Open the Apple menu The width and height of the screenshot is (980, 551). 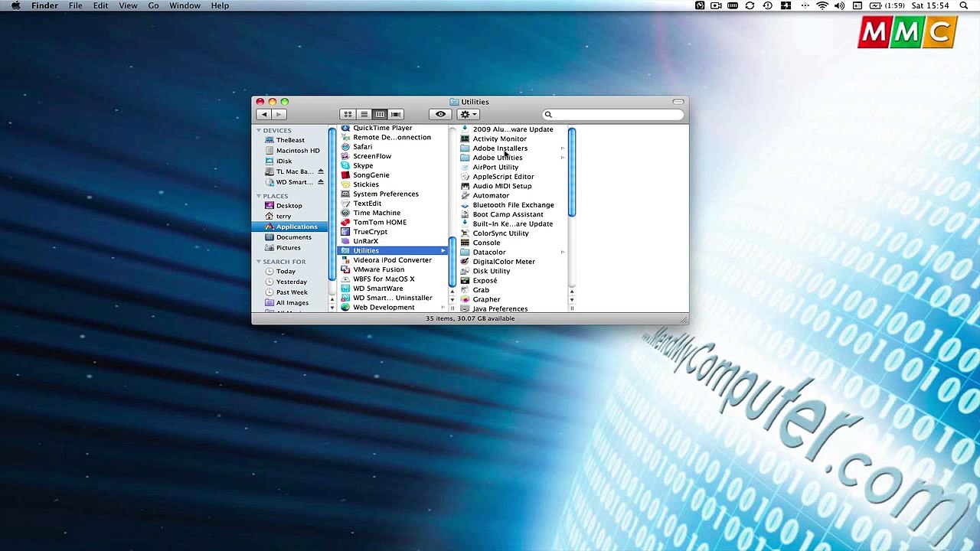[x=15, y=6]
